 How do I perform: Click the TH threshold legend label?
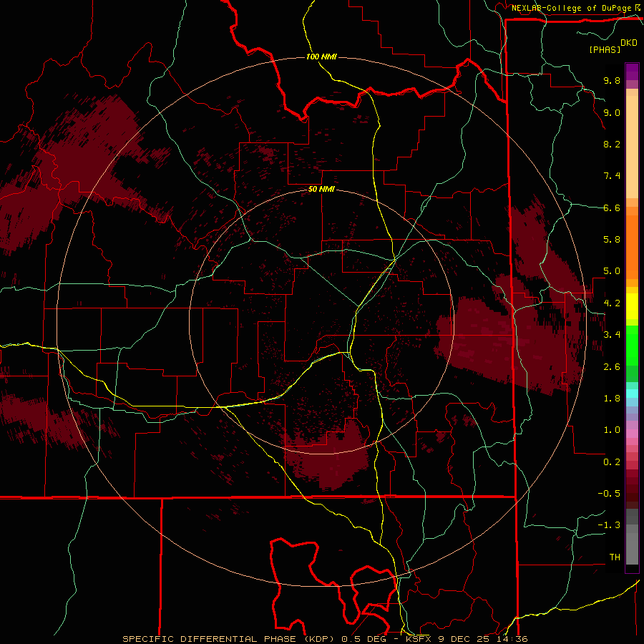coord(615,557)
